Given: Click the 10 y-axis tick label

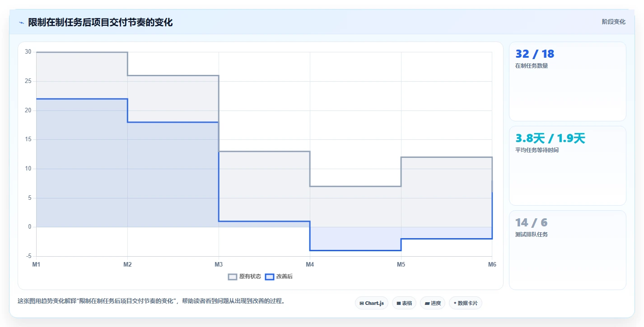Looking at the screenshot, I should (x=28, y=169).
